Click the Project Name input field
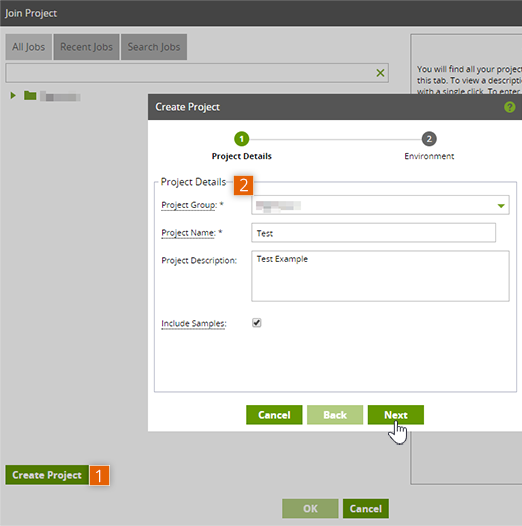 [373, 233]
